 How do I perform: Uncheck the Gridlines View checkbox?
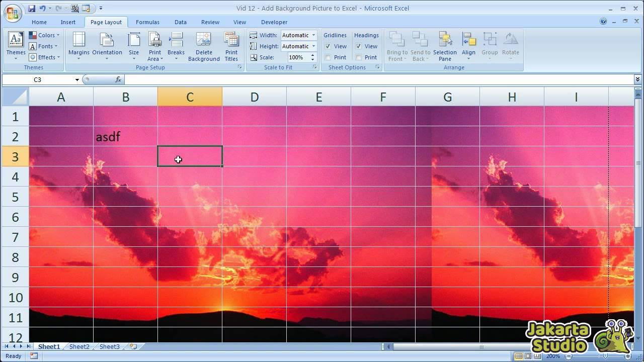pyautogui.click(x=328, y=46)
